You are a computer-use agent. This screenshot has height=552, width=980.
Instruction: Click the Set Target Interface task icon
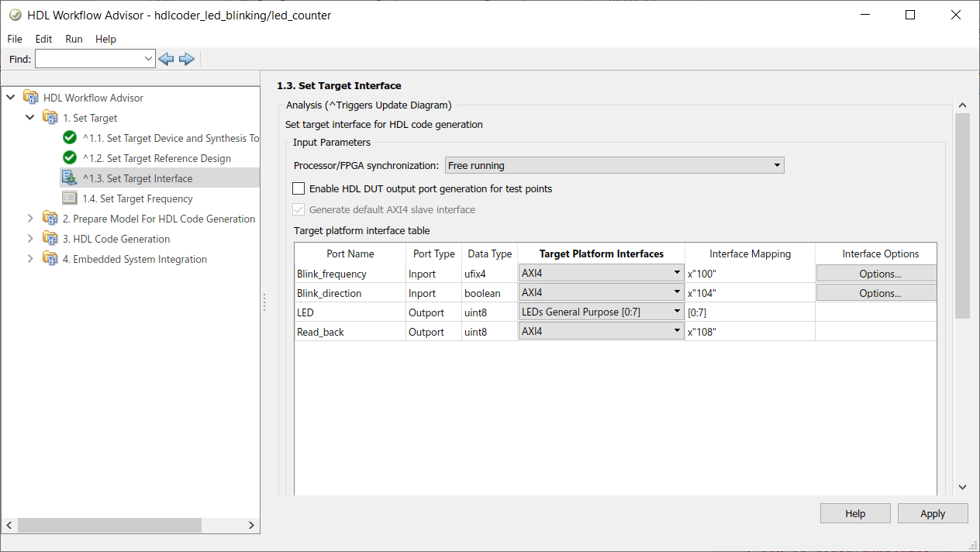pos(70,178)
